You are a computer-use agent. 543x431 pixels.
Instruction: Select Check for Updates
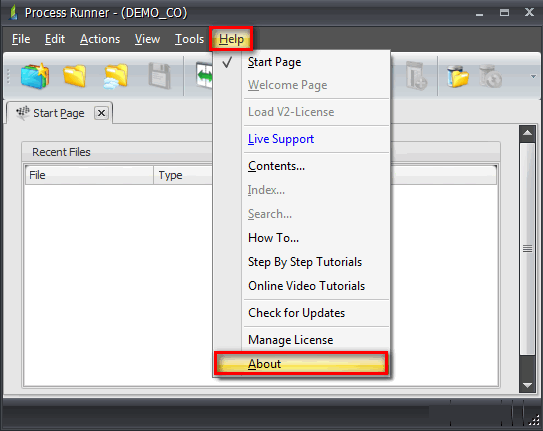[302, 313]
